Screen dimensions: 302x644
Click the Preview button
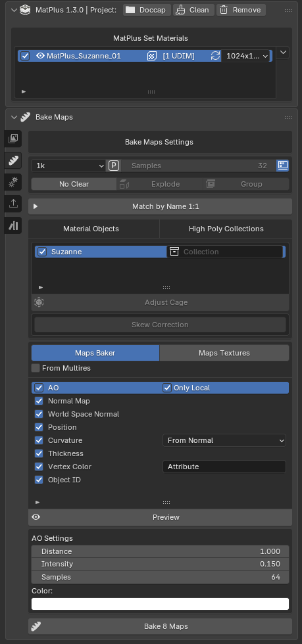(160, 517)
